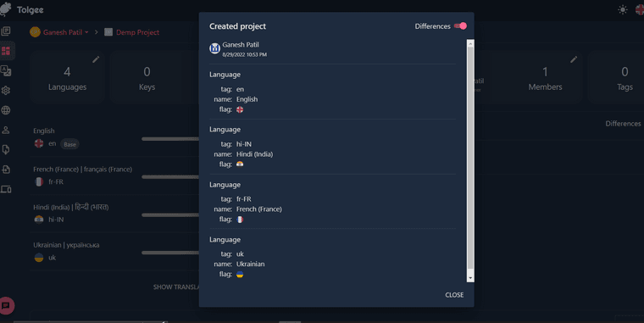Open the Translations sidebar icon
This screenshot has height=323, width=644.
point(6,70)
